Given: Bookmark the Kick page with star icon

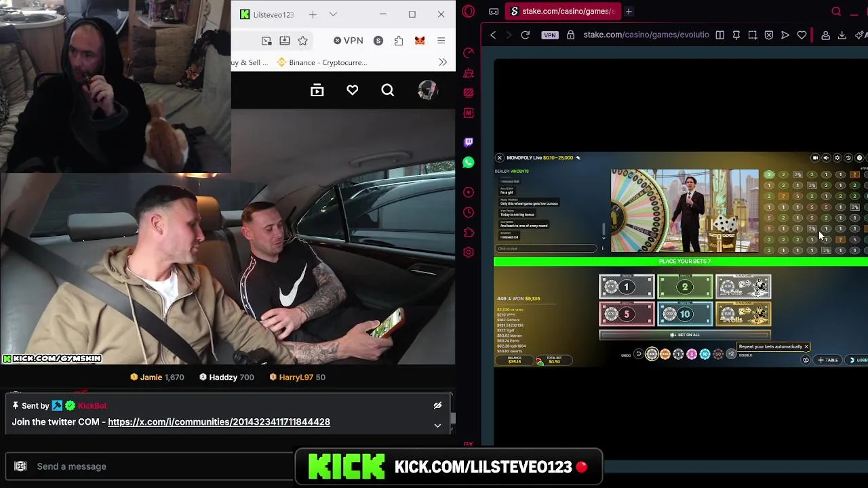Looking at the screenshot, I should (x=302, y=41).
